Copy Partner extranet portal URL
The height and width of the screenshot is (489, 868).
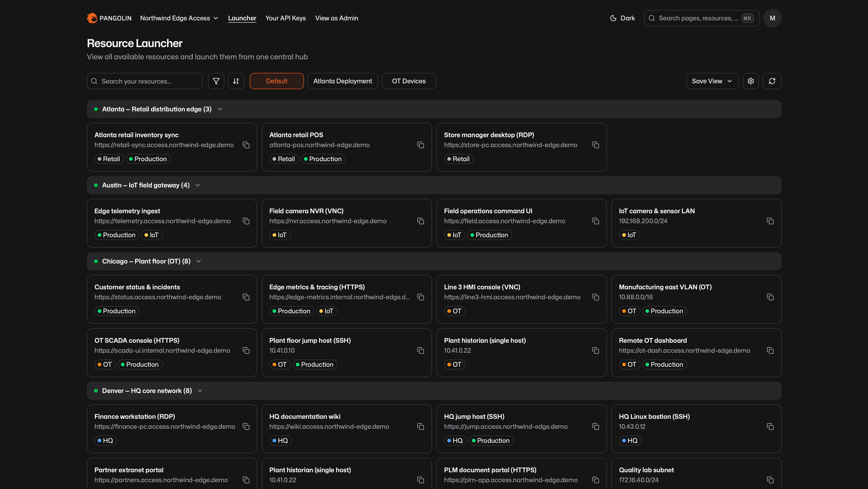[x=246, y=480]
